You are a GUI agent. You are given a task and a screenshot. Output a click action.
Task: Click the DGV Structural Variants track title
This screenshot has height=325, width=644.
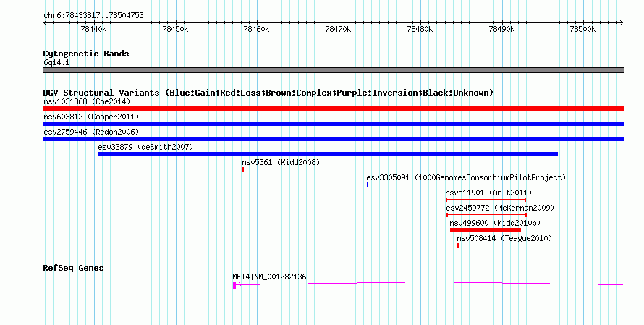[x=268, y=93]
